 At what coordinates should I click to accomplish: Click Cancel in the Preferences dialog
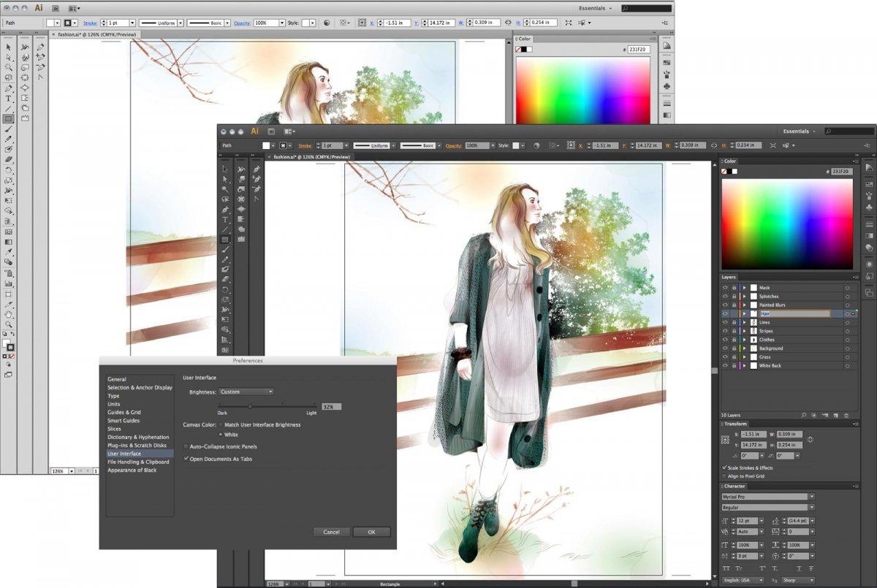[x=331, y=532]
